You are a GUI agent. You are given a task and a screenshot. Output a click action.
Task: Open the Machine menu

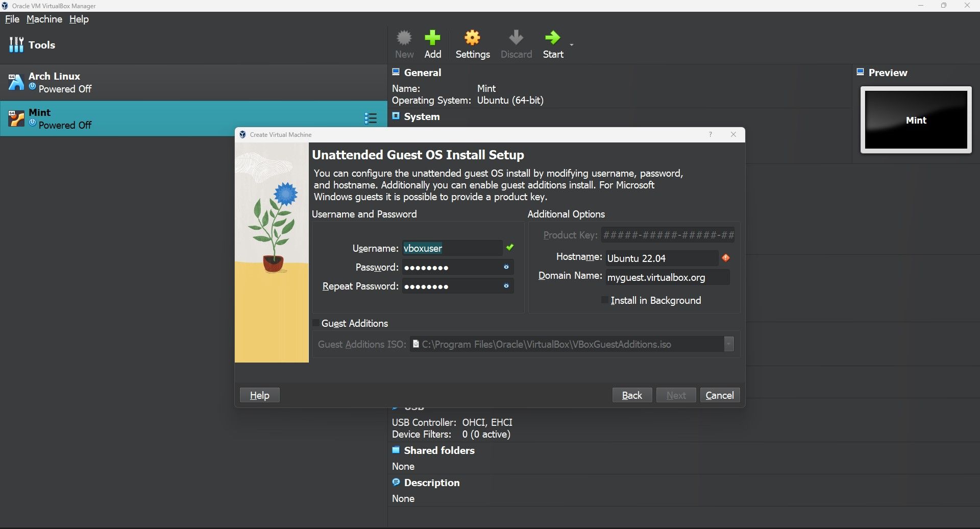tap(44, 19)
